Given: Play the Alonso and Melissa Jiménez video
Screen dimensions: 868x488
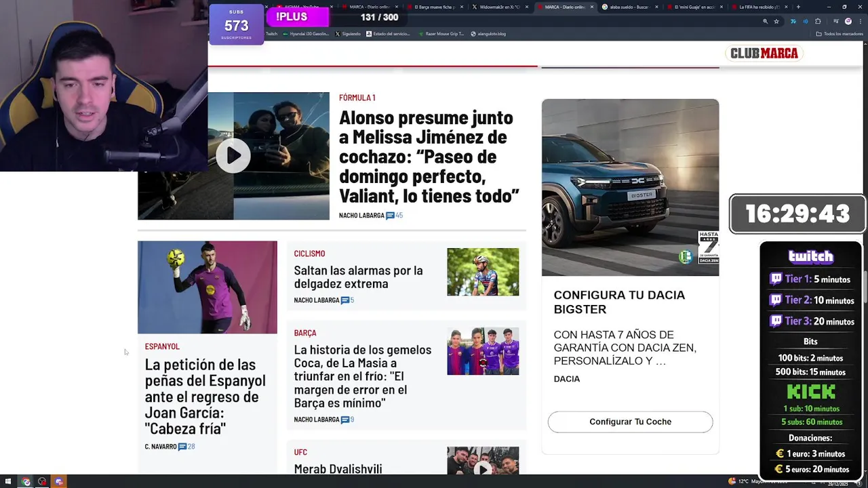Looking at the screenshot, I should [x=233, y=156].
